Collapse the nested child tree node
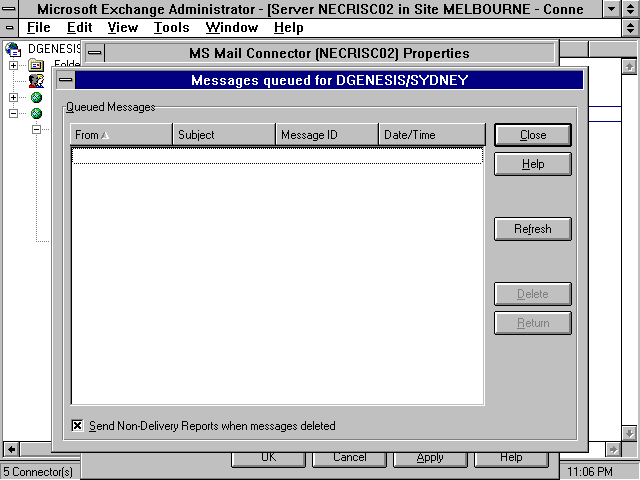The height and width of the screenshot is (480, 640). point(36,129)
